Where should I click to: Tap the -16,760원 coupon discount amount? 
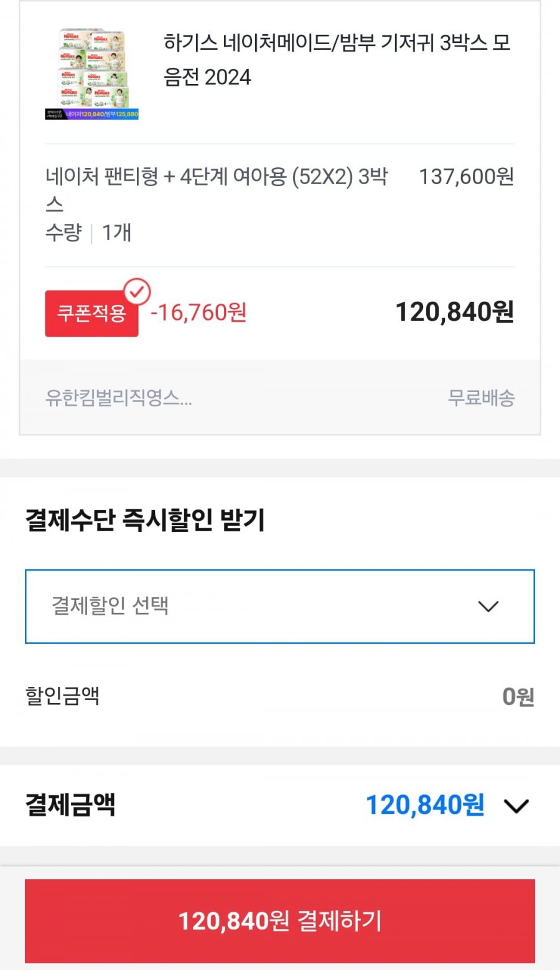click(199, 312)
